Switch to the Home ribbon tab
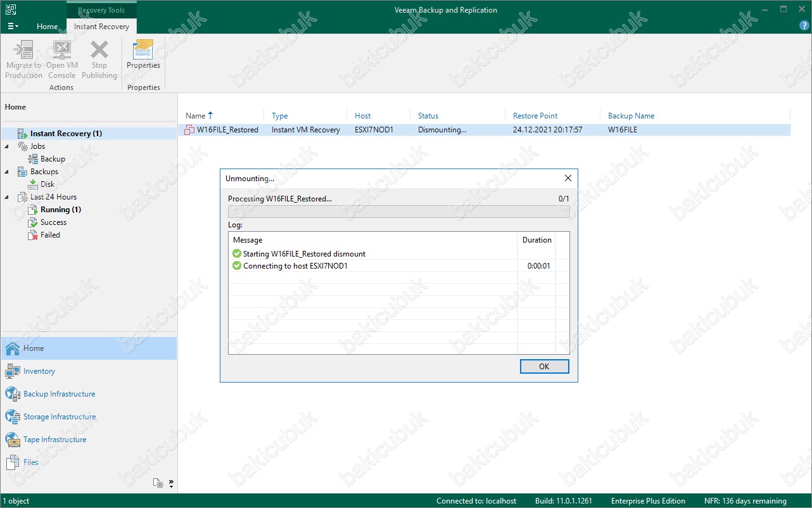The image size is (812, 508). [x=47, y=27]
